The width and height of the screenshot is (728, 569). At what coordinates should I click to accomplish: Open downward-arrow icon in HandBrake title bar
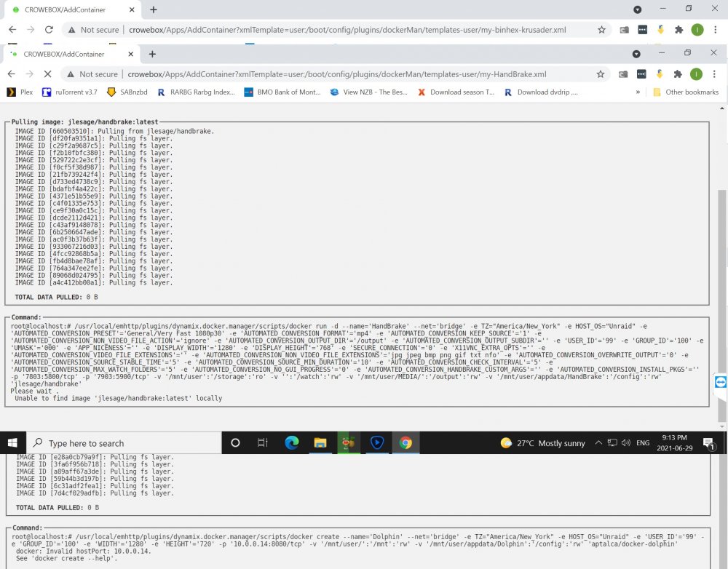click(636, 55)
